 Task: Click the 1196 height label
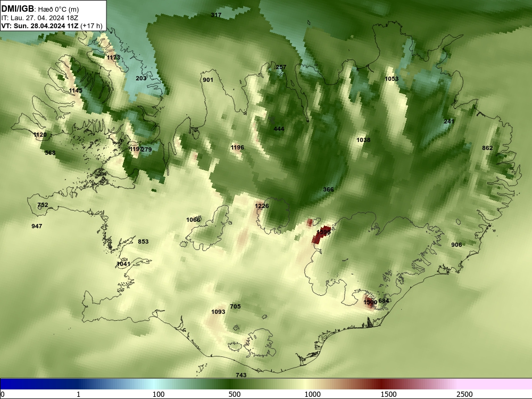(237, 147)
